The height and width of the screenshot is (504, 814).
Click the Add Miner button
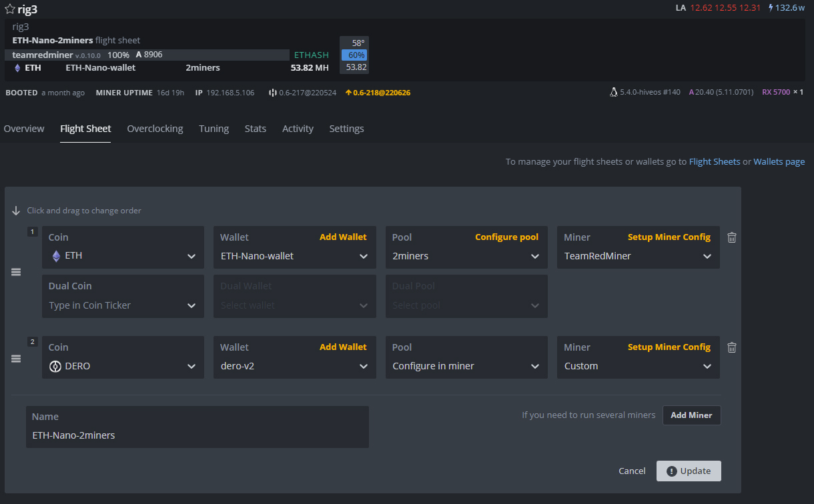tap(691, 415)
